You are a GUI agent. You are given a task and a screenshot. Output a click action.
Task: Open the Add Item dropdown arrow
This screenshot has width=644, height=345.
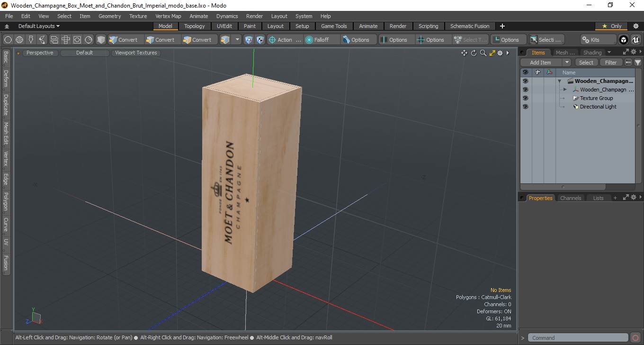pyautogui.click(x=567, y=63)
